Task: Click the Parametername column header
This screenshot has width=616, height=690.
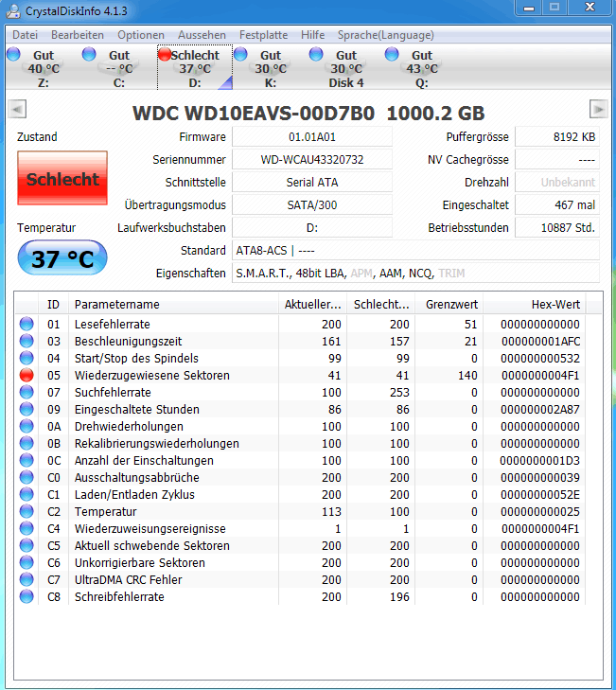Action: click(x=174, y=305)
